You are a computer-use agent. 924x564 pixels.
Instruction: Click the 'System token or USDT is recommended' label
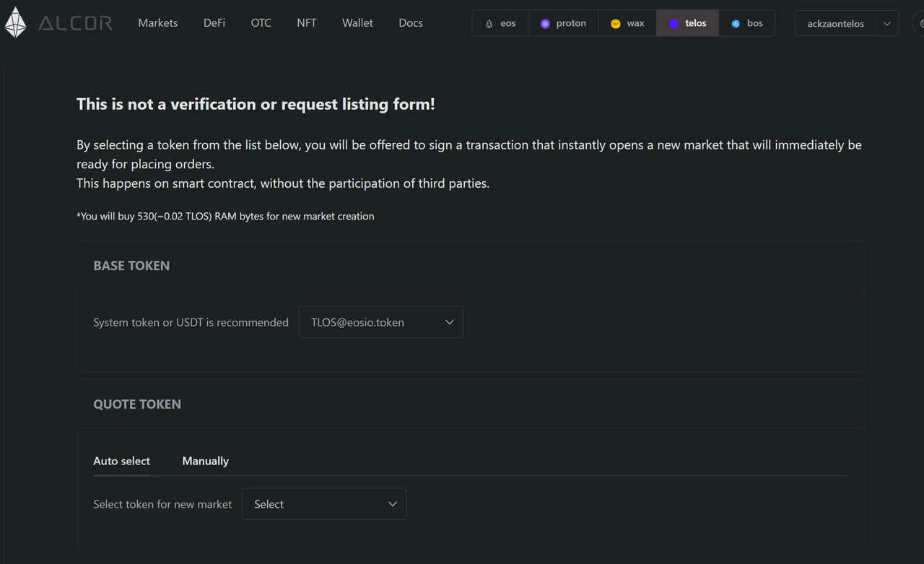coord(191,322)
